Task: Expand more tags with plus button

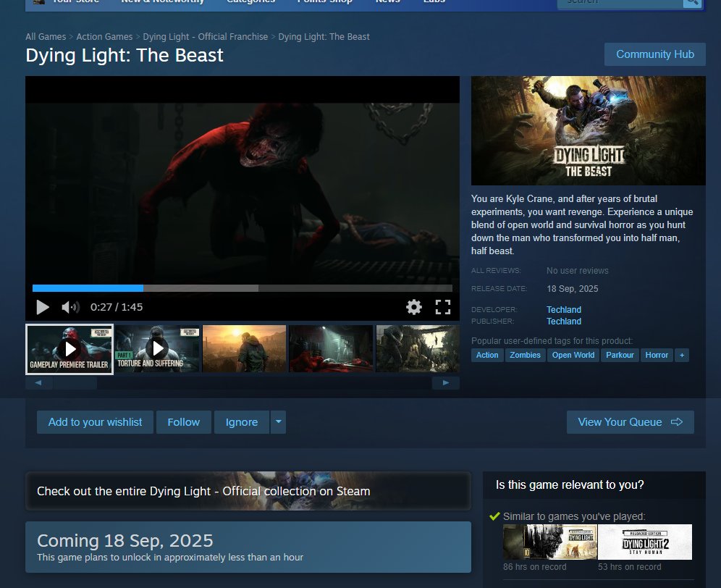Action: (682, 356)
